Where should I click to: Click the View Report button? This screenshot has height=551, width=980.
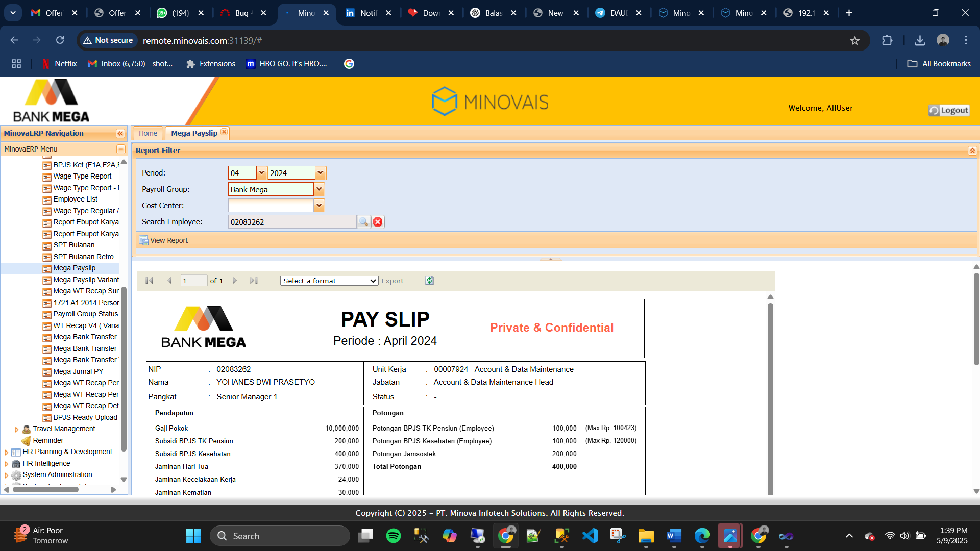(x=163, y=240)
